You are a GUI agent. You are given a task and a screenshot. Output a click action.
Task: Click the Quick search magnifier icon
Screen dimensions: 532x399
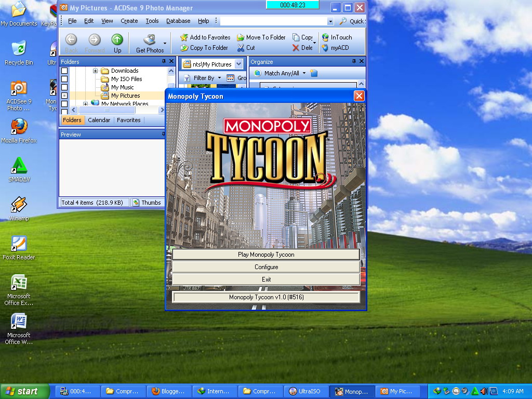click(x=343, y=21)
